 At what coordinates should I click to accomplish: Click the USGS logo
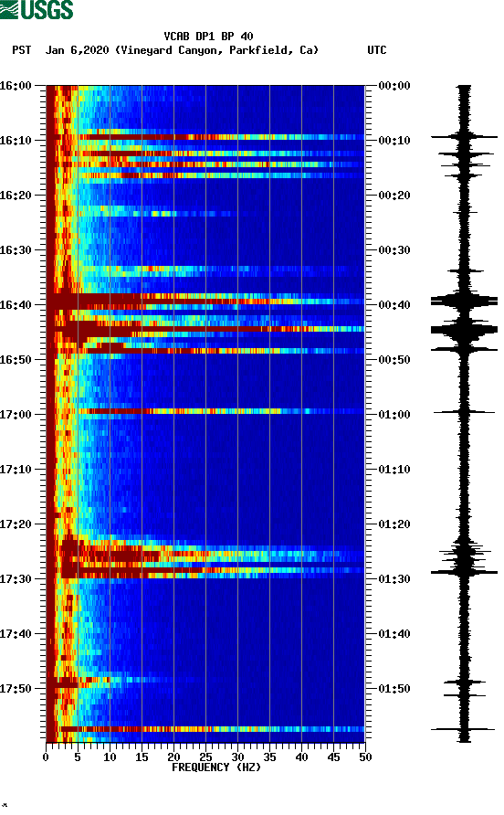pyautogui.click(x=37, y=9)
